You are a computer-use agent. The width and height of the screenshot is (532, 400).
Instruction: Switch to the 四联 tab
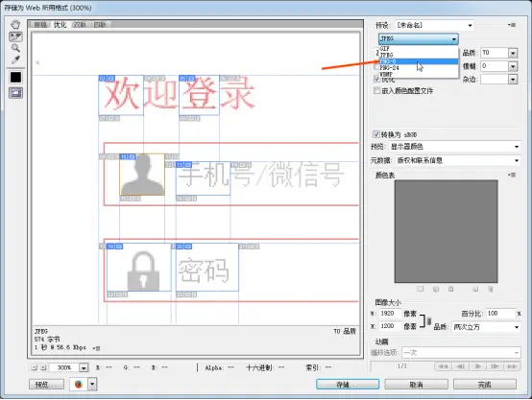100,24
